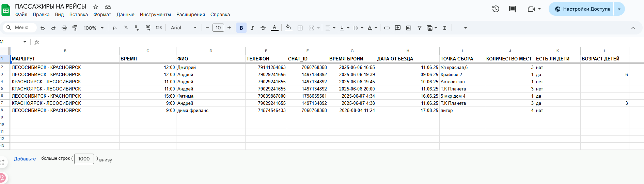Search the menus via Меню box
644x184 pixels.
(20, 28)
